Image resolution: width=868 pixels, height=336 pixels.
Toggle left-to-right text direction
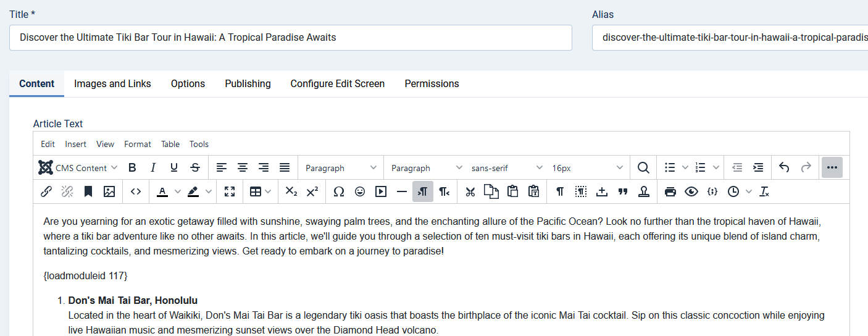coord(423,191)
